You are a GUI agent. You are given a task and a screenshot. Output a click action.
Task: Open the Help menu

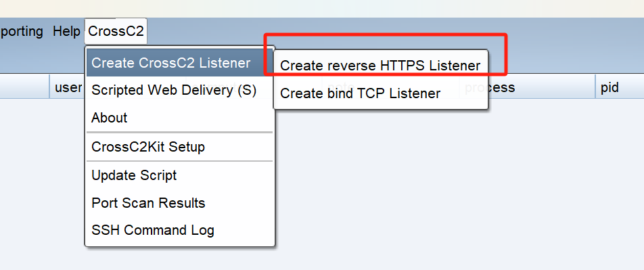click(x=66, y=31)
